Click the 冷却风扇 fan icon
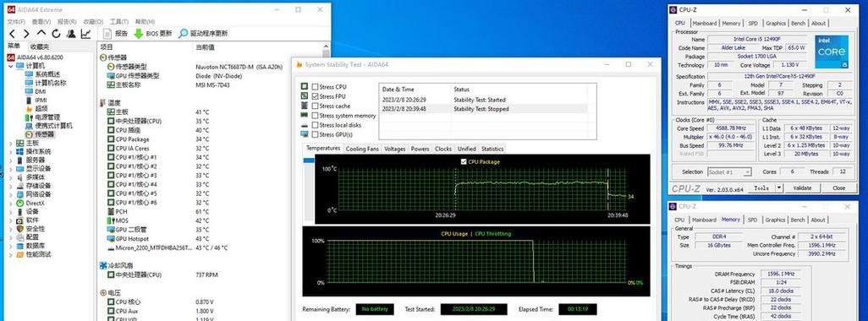 [103, 266]
